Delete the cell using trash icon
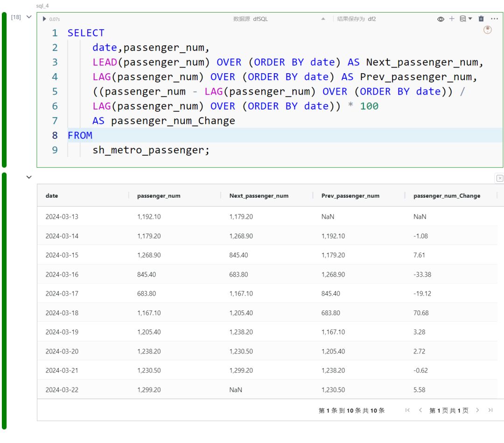Image resolution: width=504 pixels, height=443 pixels. [x=481, y=19]
